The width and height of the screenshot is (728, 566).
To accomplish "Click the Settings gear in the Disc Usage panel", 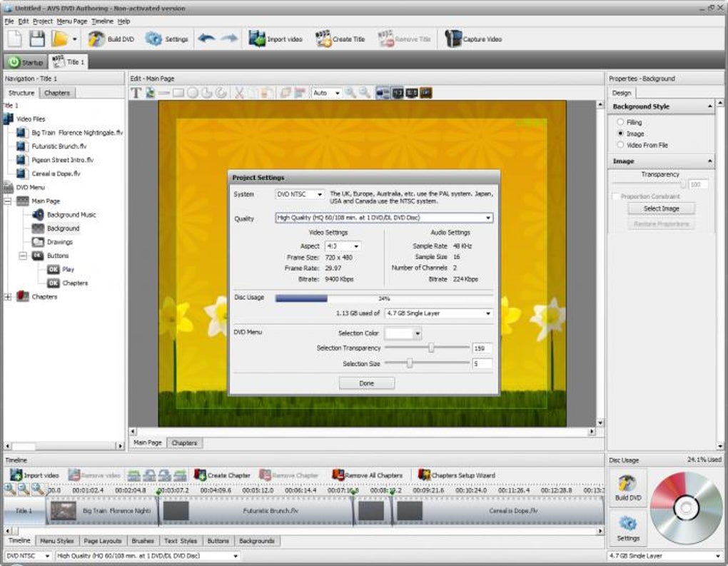I will (x=627, y=528).
